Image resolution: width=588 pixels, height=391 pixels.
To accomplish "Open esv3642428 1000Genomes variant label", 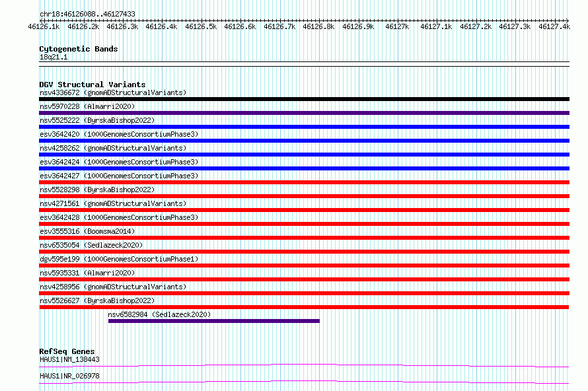I will (119, 217).
